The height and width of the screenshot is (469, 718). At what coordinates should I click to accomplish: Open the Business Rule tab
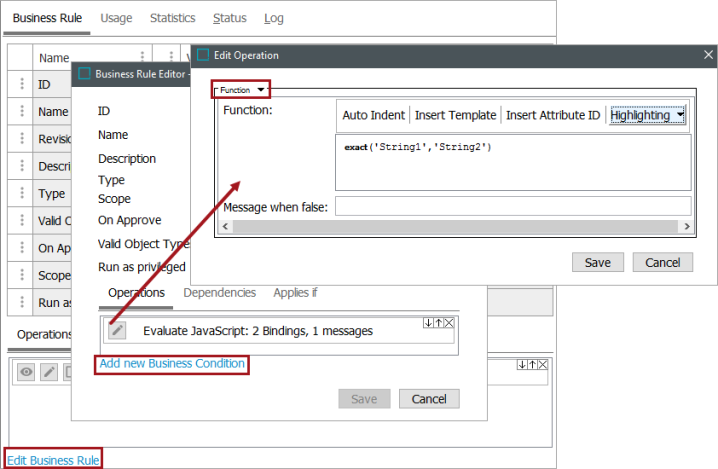click(x=47, y=18)
